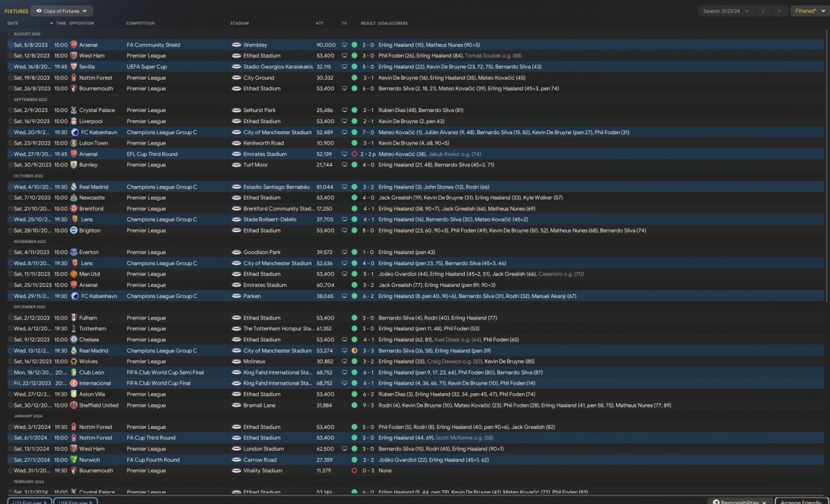Click the stadium icon beside Goodison Park

[x=236, y=252]
